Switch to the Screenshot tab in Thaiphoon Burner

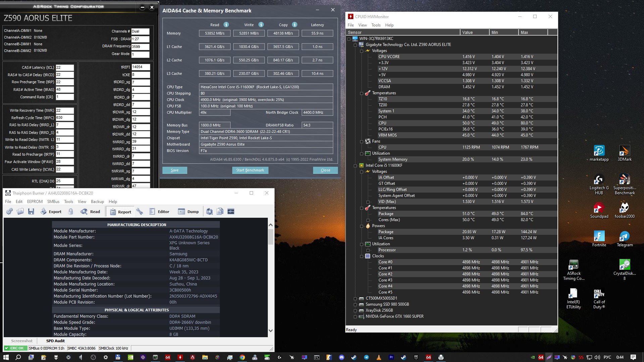point(22,341)
